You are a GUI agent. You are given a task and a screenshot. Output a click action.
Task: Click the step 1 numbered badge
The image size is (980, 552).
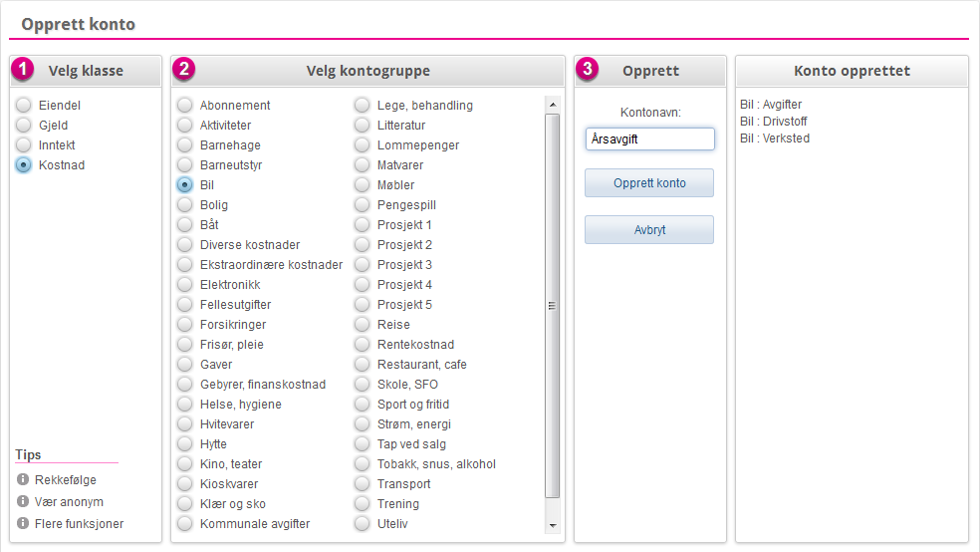click(x=23, y=69)
